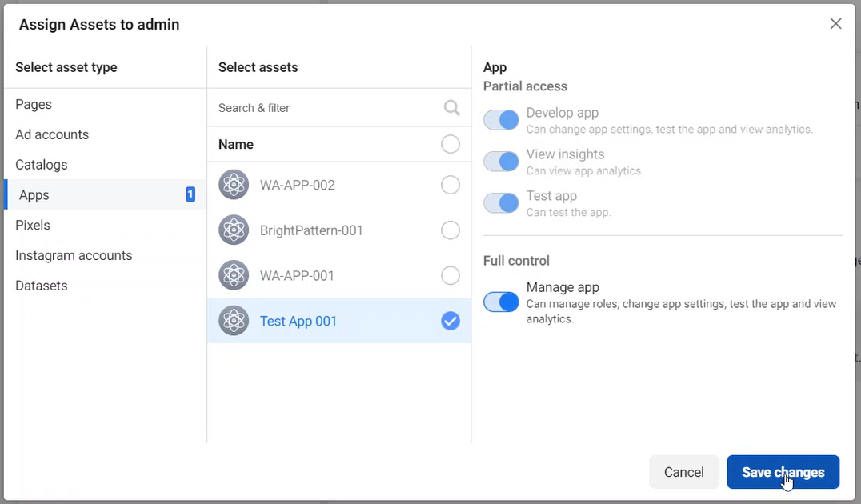Toggle the View insights switch
861x504 pixels.
coord(501,162)
